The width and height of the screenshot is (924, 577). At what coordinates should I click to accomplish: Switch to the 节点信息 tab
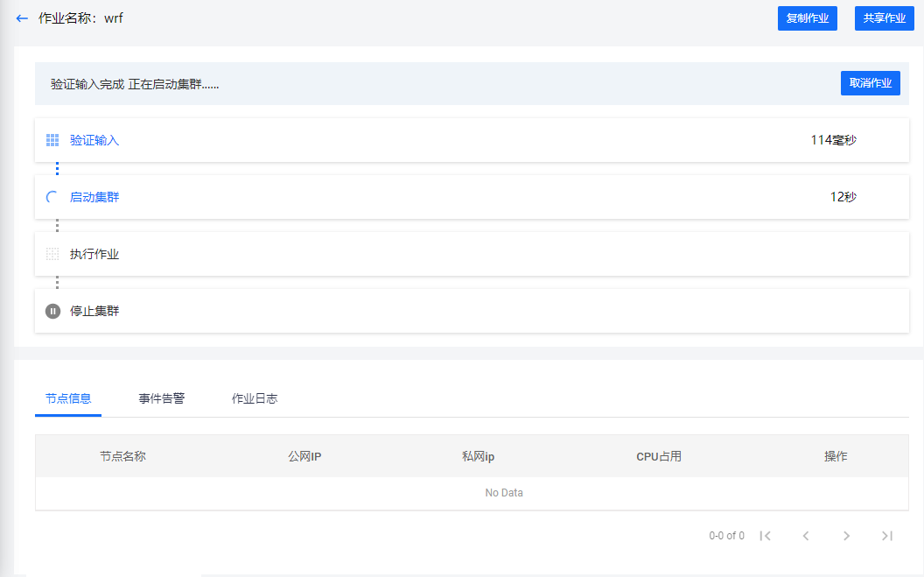68,398
